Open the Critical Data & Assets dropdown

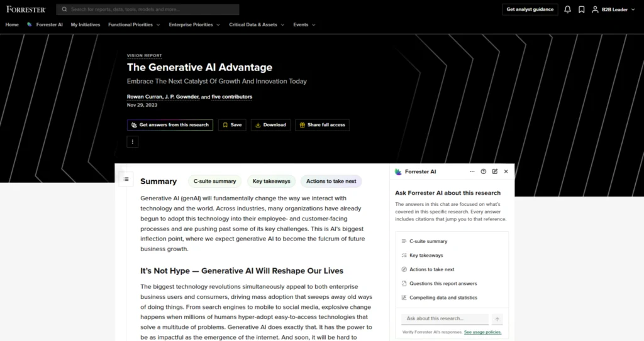point(257,24)
